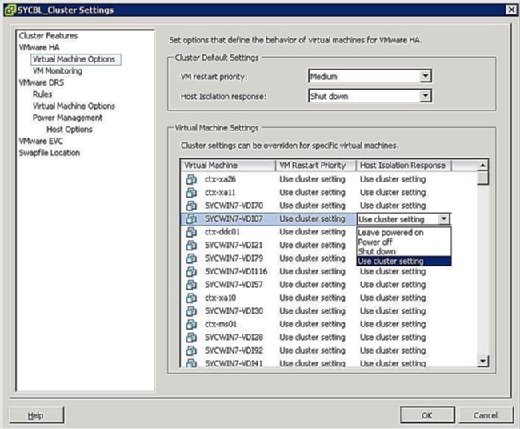
Task: Select VMware HA in the left tree
Action: click(39, 47)
